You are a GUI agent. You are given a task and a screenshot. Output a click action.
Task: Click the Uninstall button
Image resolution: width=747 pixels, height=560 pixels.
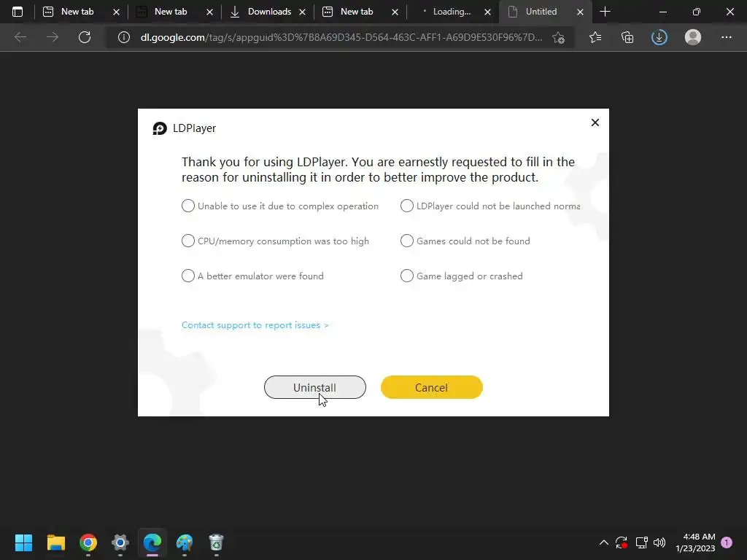pyautogui.click(x=315, y=387)
